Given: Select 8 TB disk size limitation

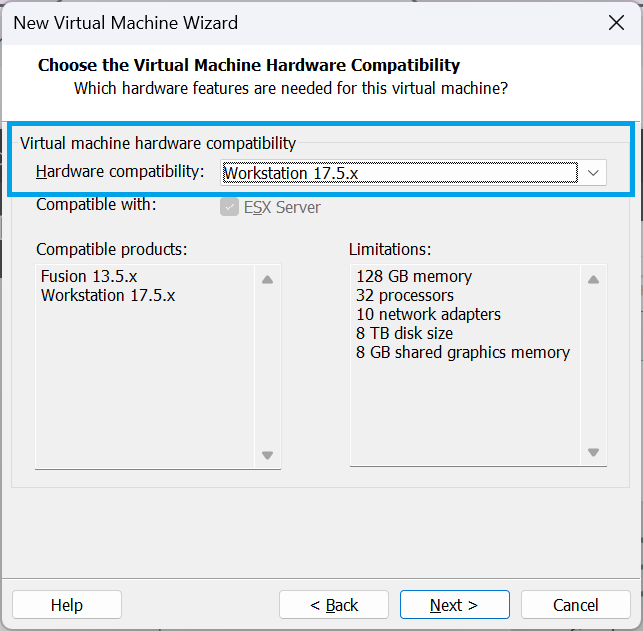Looking at the screenshot, I should pyautogui.click(x=404, y=333).
